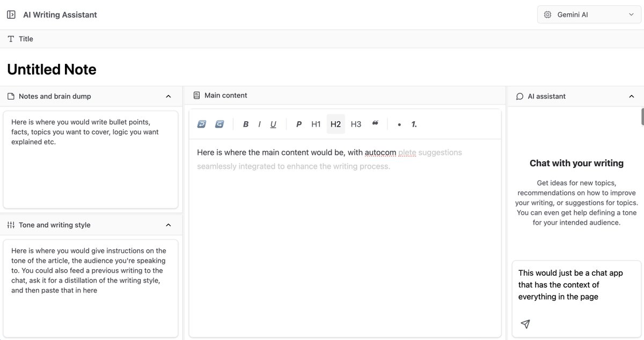
Task: Click the Untitled Note title field
Action: click(x=52, y=70)
